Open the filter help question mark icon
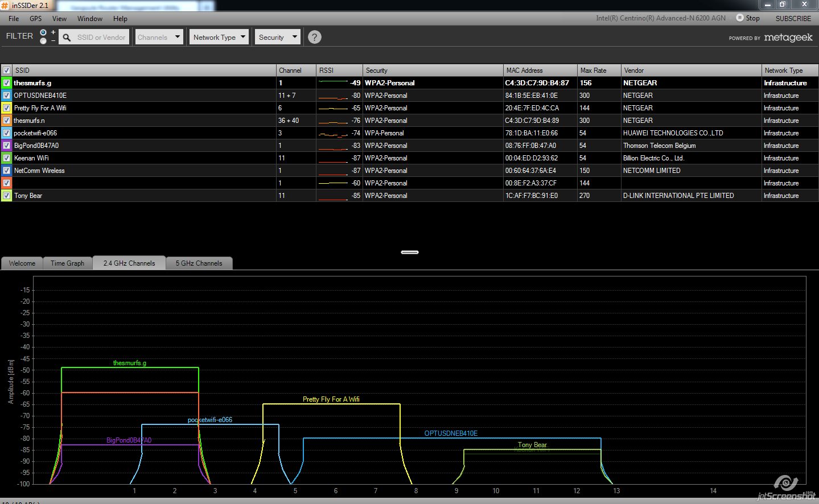819x504 pixels. point(314,37)
